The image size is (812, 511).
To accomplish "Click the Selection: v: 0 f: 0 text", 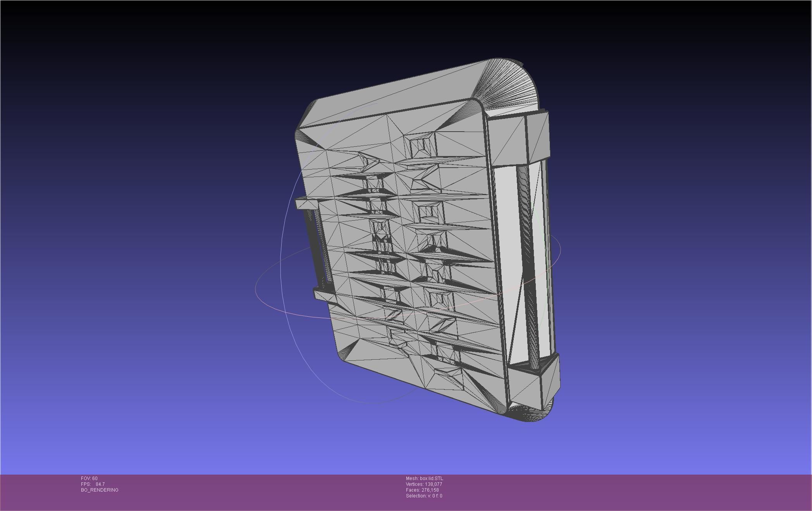I will pos(424,496).
